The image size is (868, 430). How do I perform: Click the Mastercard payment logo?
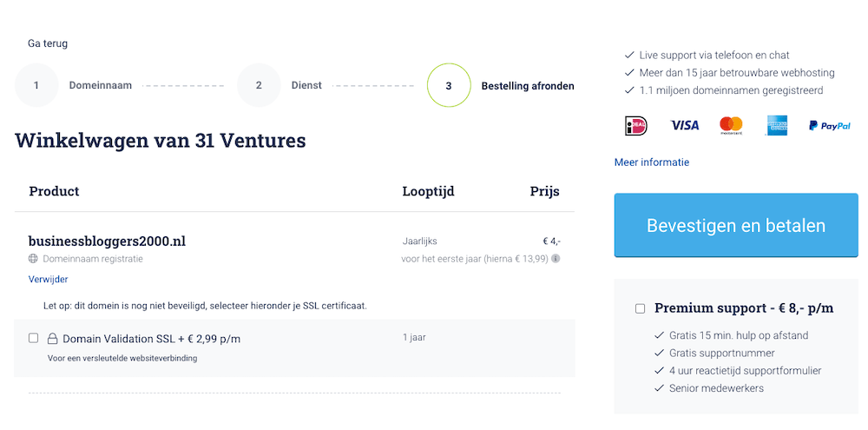[x=732, y=126]
